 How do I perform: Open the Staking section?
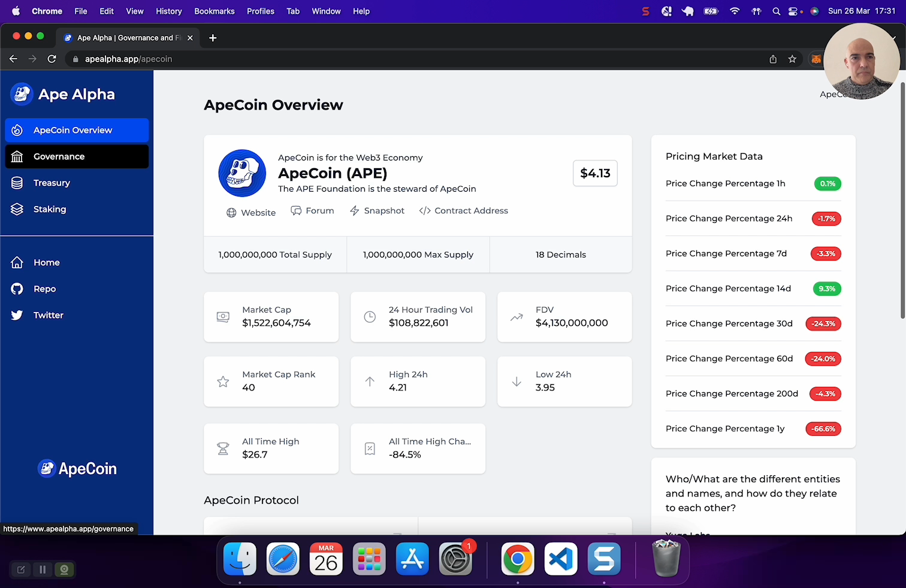pyautogui.click(x=77, y=209)
